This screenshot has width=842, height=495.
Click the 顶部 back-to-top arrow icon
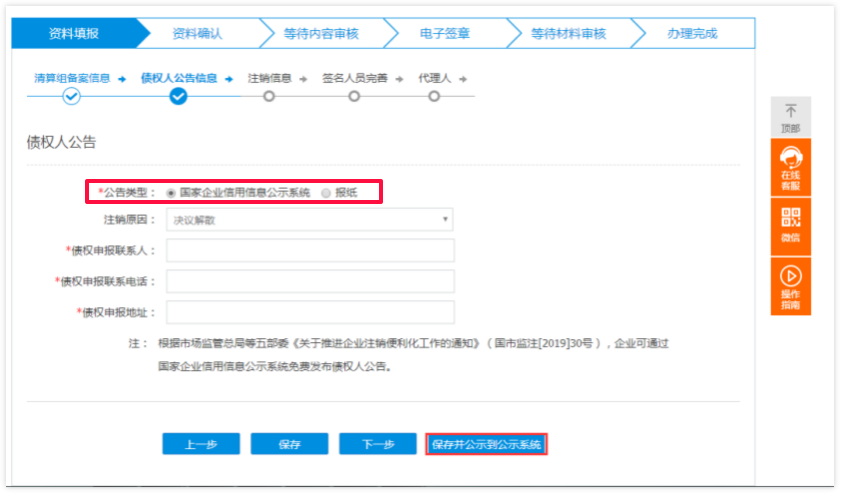790,112
